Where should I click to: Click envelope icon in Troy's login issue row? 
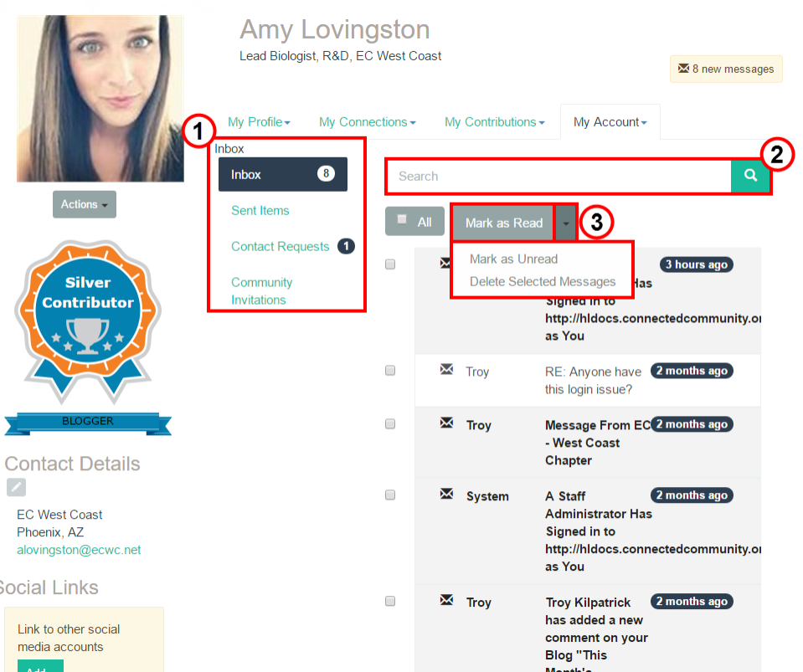(446, 370)
